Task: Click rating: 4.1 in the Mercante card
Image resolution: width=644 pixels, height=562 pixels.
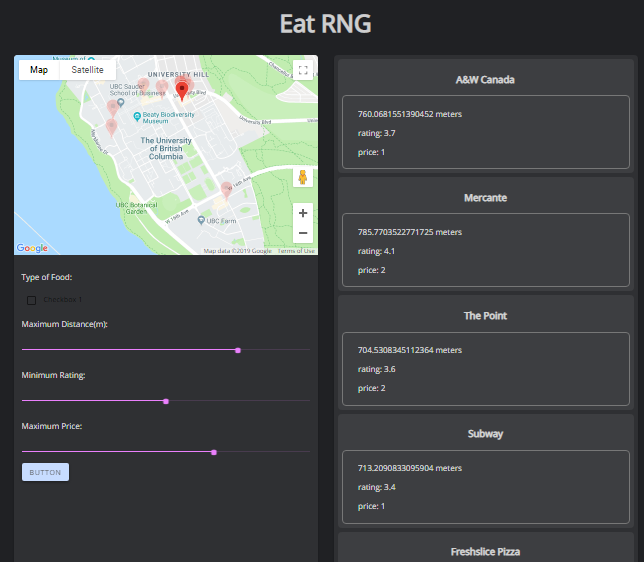Action: 376,251
